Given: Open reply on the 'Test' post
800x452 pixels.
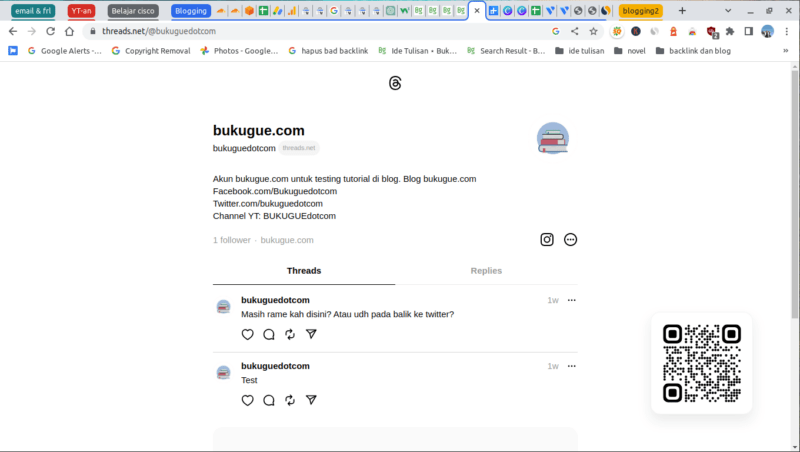Looking at the screenshot, I should [x=269, y=400].
